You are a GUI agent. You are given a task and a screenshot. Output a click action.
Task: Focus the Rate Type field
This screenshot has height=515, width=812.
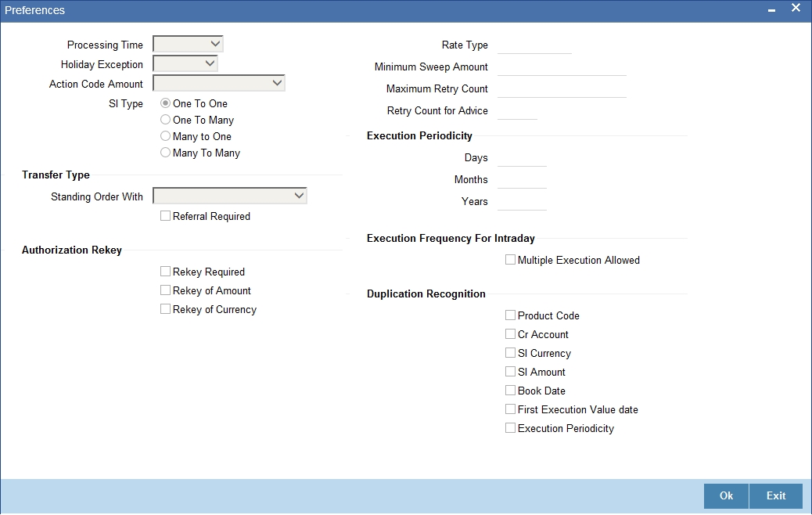[534, 45]
